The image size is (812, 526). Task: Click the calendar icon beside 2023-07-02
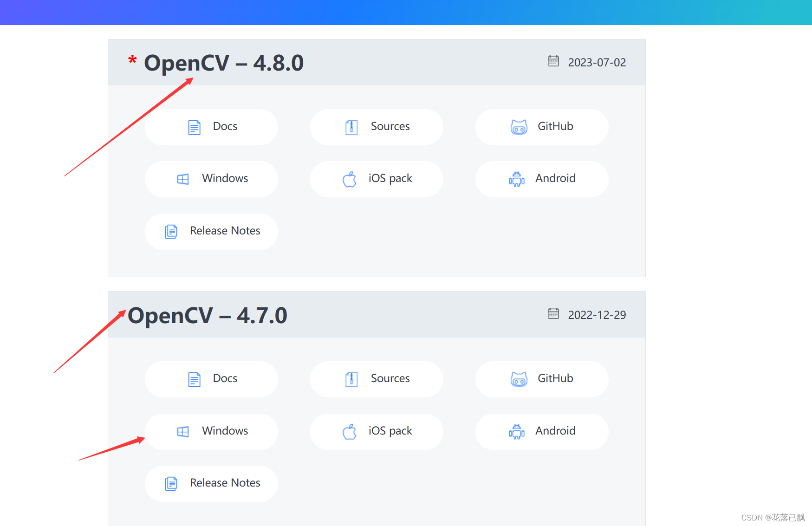click(x=553, y=61)
